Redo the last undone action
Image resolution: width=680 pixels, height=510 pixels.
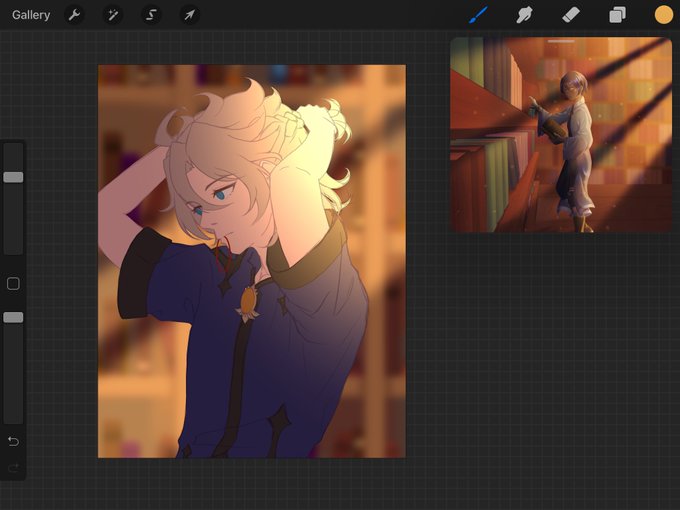pos(13,468)
